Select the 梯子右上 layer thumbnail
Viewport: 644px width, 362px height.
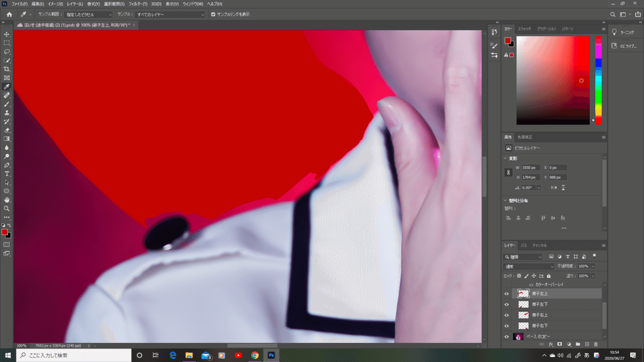[x=523, y=315]
